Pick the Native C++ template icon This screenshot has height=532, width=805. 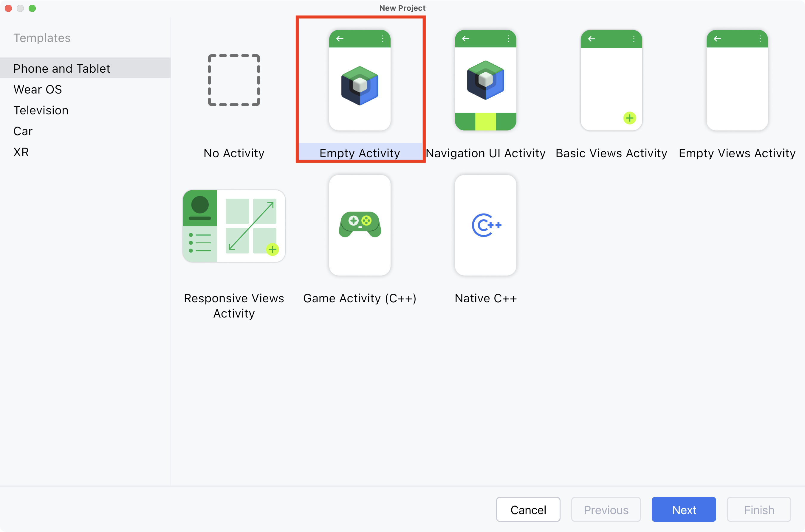(485, 225)
